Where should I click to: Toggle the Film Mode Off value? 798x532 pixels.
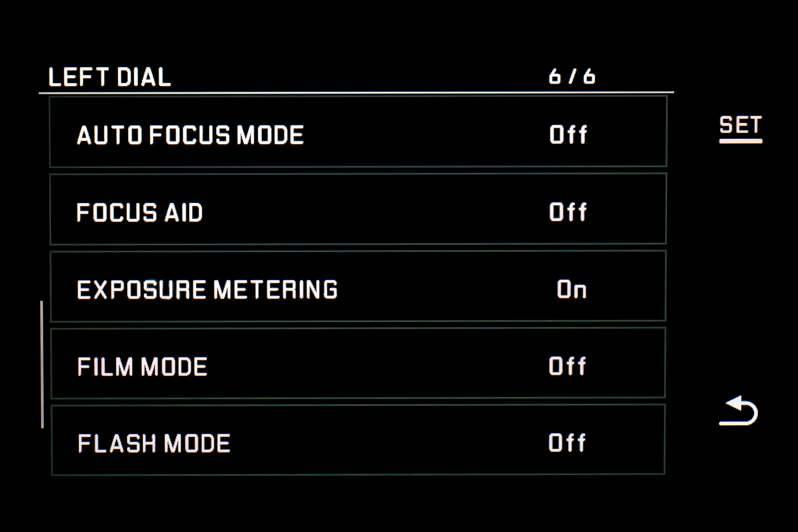click(567, 366)
